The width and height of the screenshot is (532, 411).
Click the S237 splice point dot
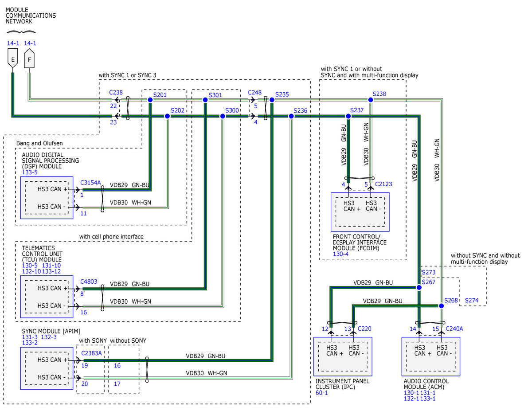348,116
